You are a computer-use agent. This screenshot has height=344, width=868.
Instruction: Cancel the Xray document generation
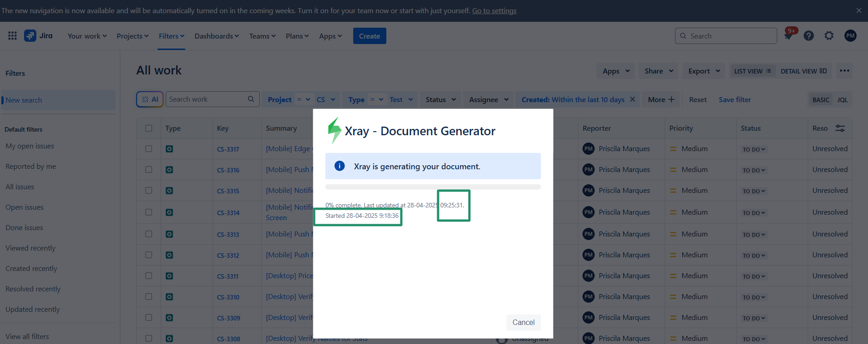click(x=523, y=322)
